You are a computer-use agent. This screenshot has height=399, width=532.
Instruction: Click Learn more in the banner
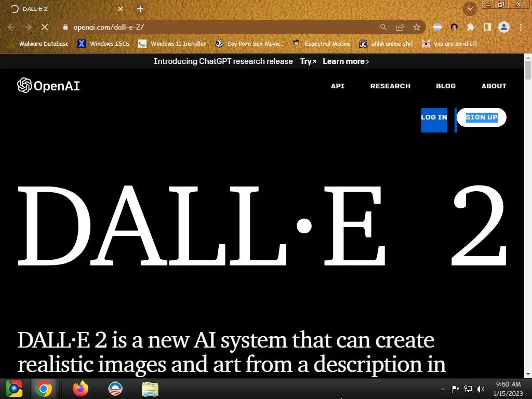coord(345,61)
